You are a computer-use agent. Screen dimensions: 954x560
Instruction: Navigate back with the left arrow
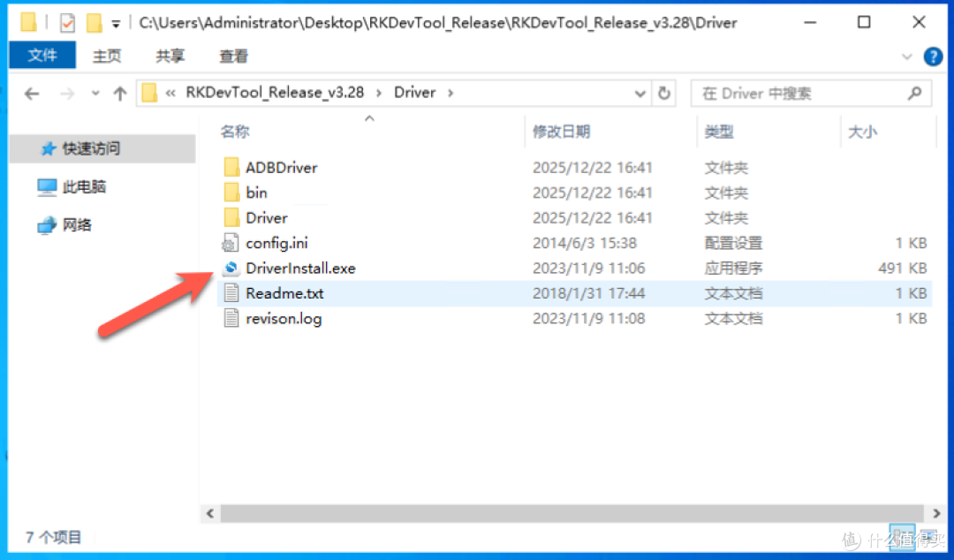[x=32, y=93]
